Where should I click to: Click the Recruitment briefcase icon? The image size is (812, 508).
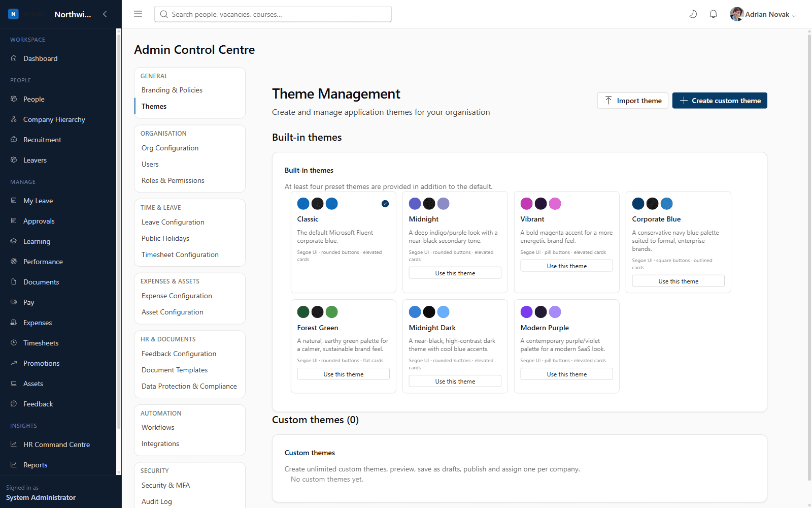14,140
